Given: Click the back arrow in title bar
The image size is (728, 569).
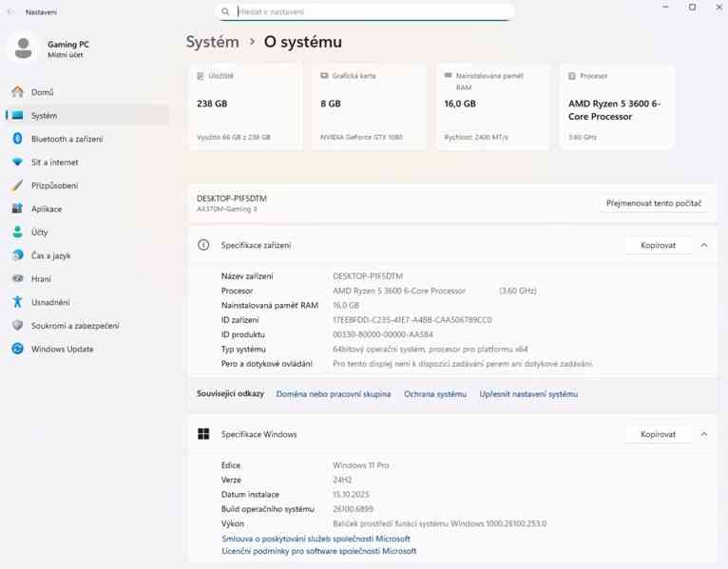Looking at the screenshot, I should (x=10, y=12).
